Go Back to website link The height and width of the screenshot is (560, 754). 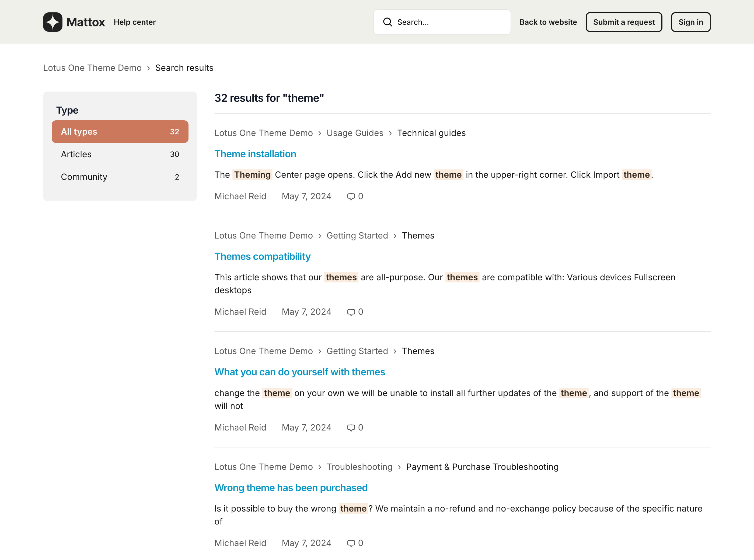tap(548, 22)
